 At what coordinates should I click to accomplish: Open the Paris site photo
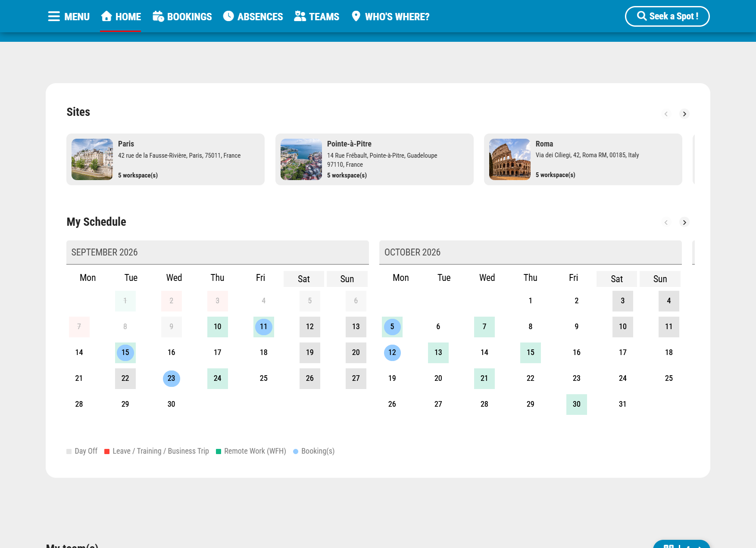pyautogui.click(x=92, y=159)
